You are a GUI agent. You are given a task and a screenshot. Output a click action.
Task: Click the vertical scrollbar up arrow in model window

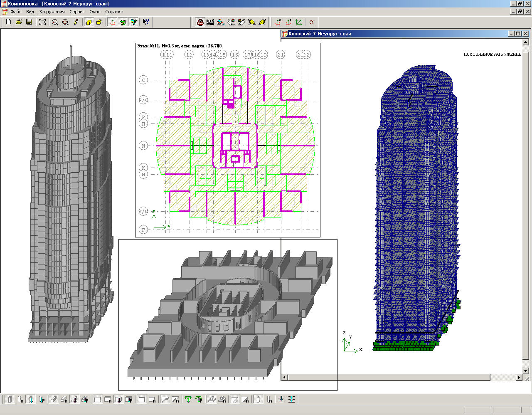coord(526,42)
